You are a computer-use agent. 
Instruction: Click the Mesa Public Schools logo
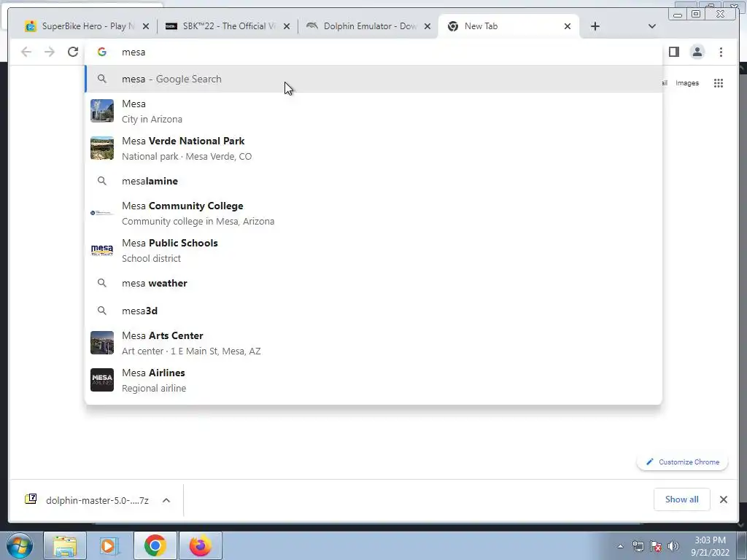[x=102, y=250]
